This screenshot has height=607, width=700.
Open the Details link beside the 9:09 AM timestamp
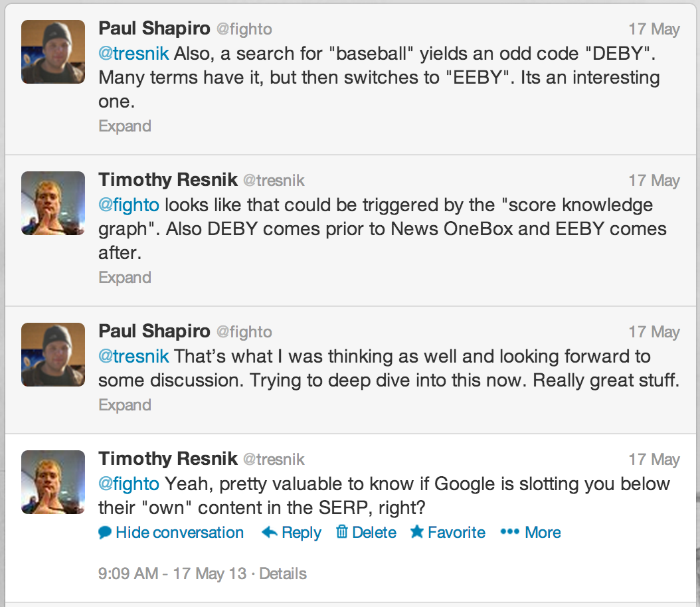point(283,574)
